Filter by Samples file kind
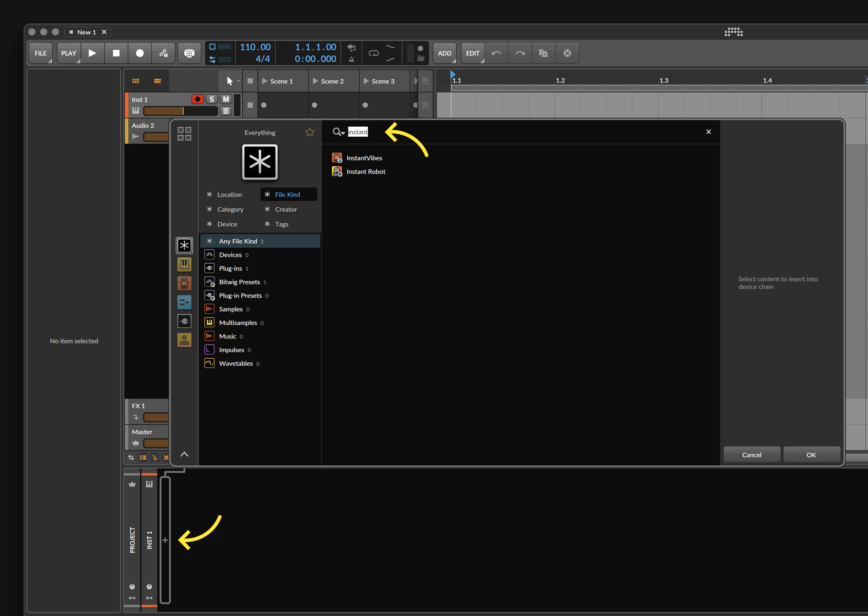This screenshot has height=616, width=868. pos(260,310)
